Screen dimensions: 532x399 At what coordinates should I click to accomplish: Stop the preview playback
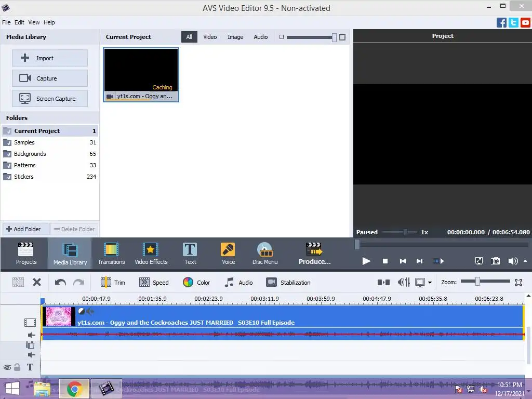pyautogui.click(x=385, y=261)
